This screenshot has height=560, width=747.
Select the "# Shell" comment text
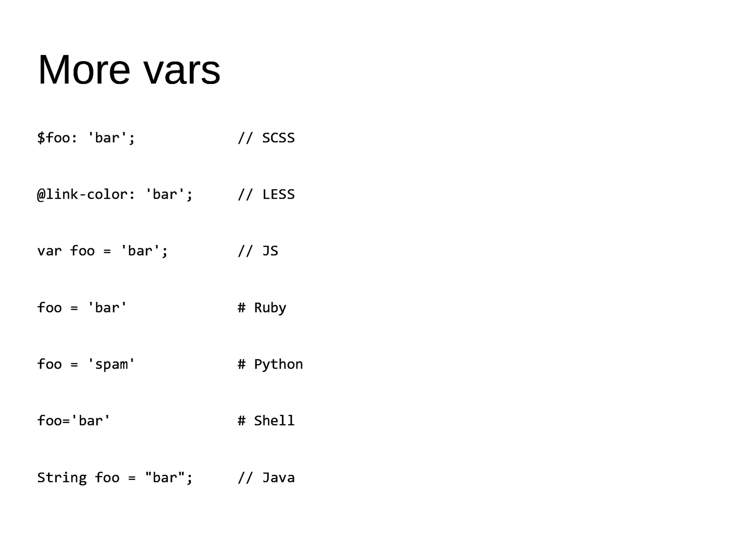point(266,421)
